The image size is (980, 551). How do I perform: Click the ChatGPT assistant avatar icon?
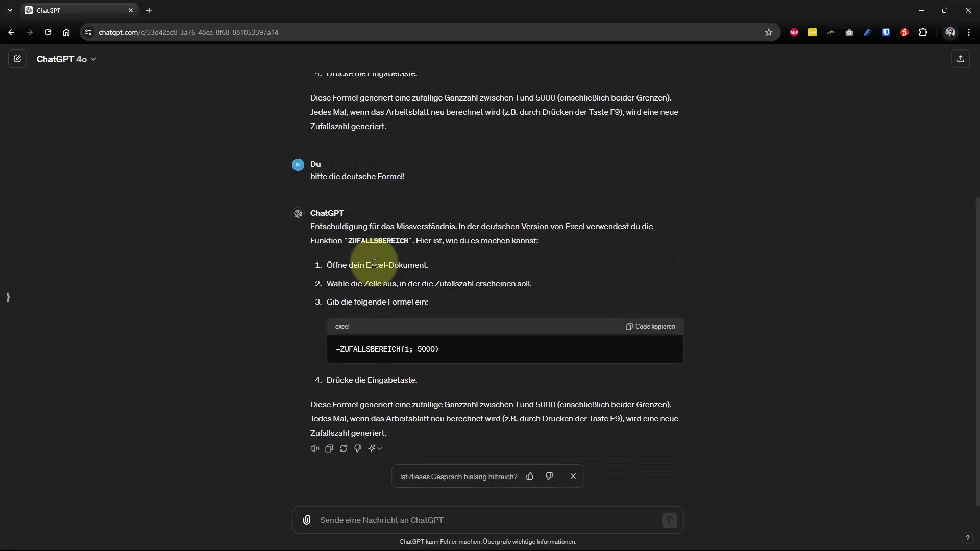[298, 214]
